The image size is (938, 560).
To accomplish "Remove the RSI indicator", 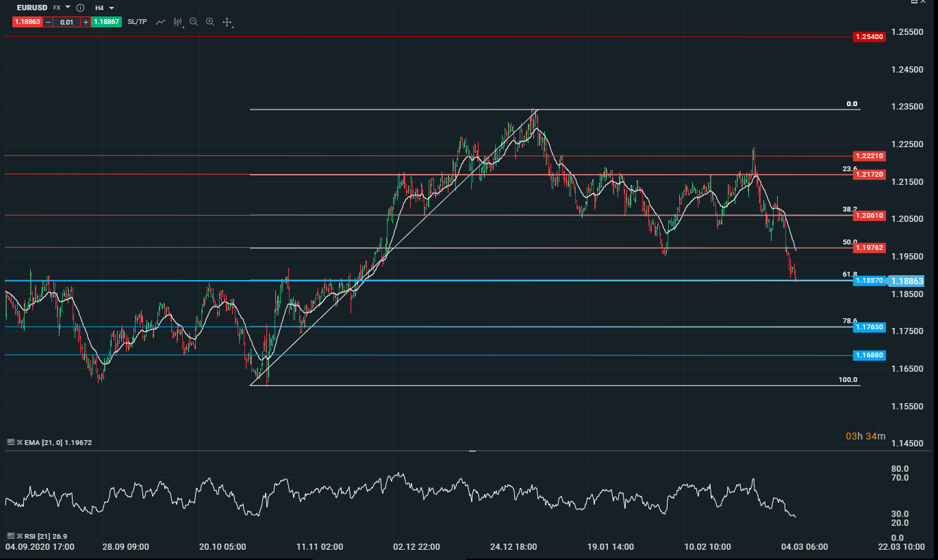I will [x=19, y=536].
